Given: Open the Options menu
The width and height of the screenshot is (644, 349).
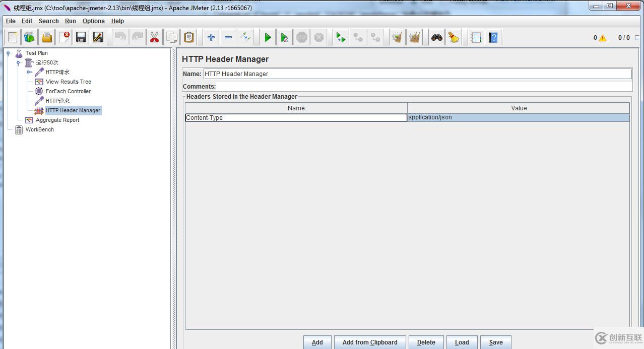Looking at the screenshot, I should (94, 21).
